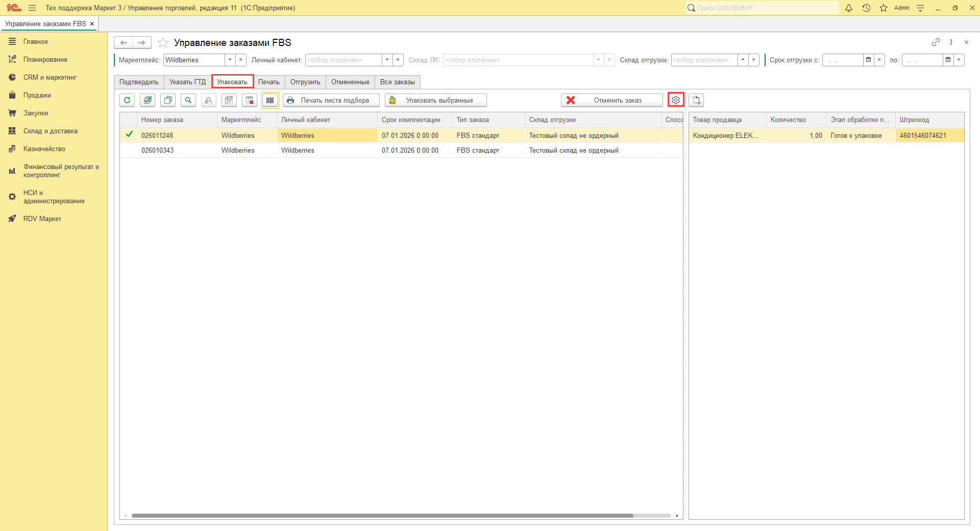Screen dimensions: 980x531
Task: Switch to the Отгрузить tab
Action: (305, 82)
